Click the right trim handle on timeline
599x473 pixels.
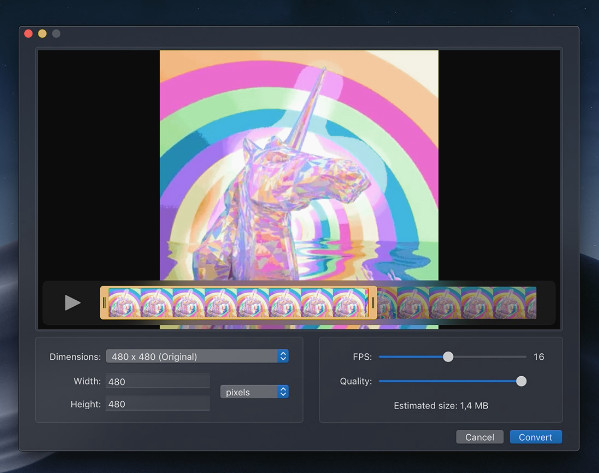(373, 303)
